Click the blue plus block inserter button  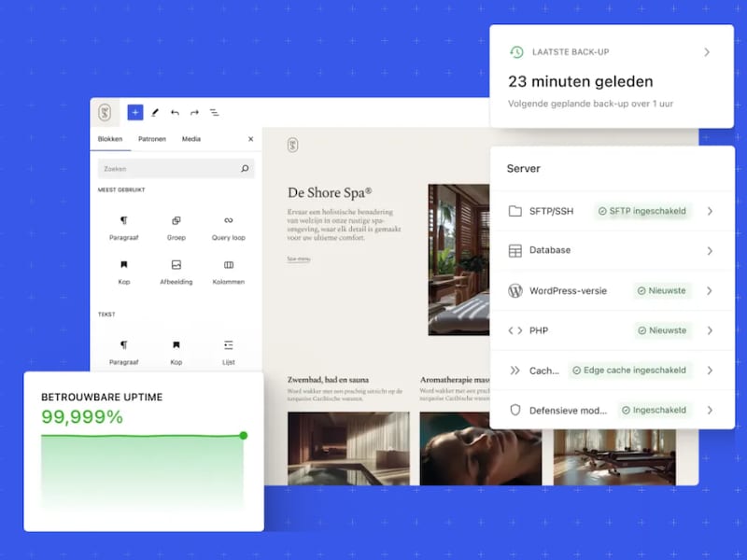click(x=135, y=112)
